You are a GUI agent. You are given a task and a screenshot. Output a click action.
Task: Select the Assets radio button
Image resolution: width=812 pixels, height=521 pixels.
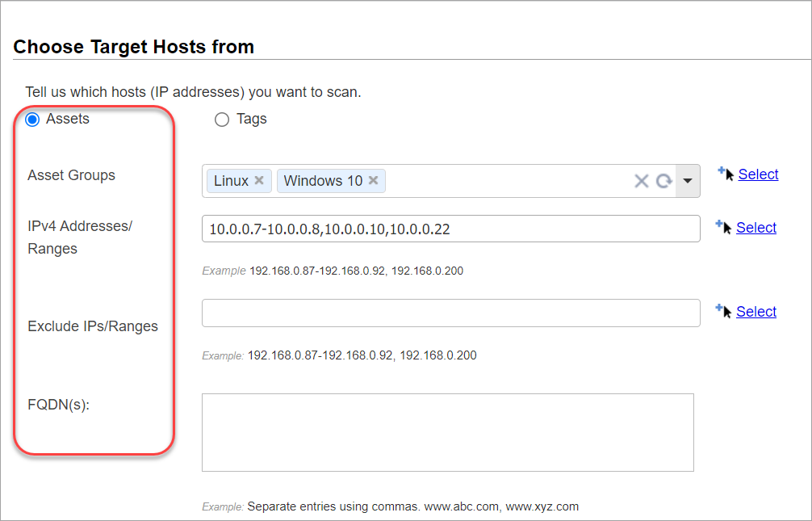click(32, 119)
